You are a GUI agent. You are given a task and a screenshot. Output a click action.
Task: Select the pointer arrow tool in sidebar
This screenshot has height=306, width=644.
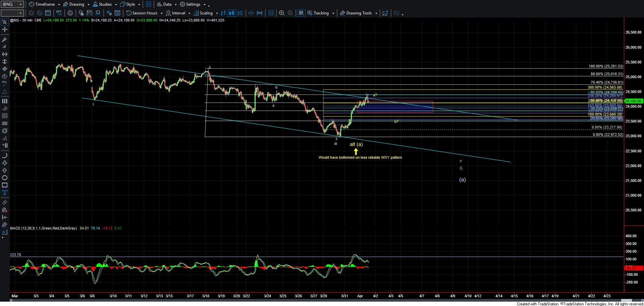click(5, 22)
